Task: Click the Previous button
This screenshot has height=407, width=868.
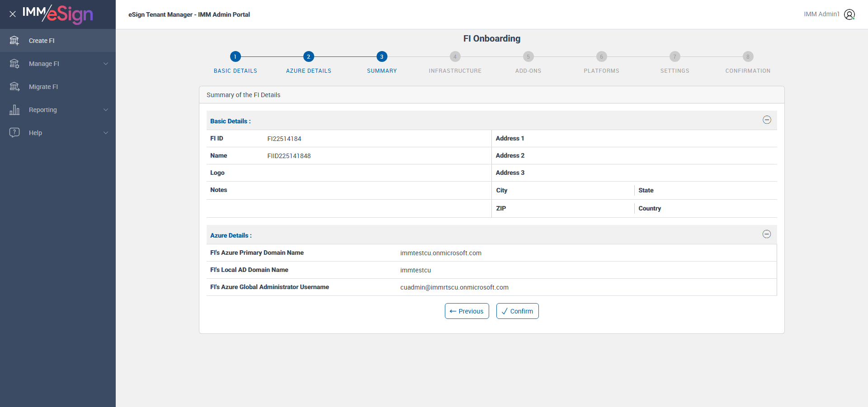Action: click(x=467, y=311)
